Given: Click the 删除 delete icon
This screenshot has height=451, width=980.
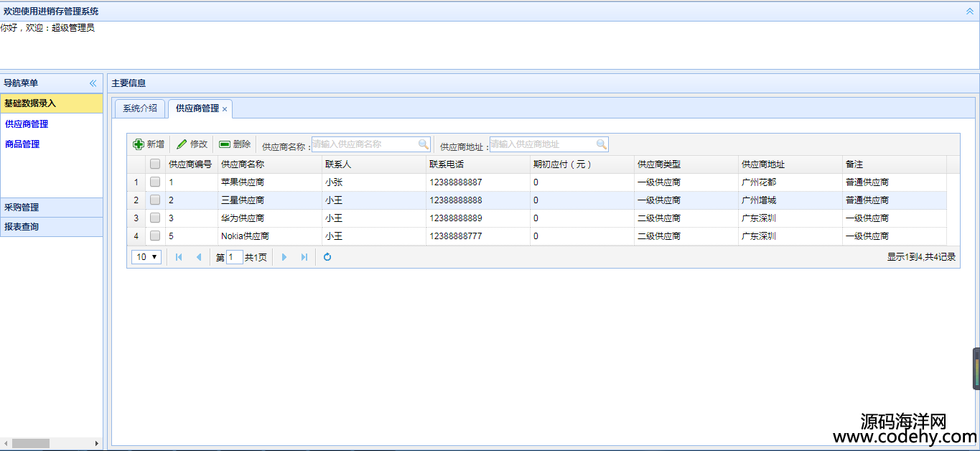Looking at the screenshot, I should pyautogui.click(x=225, y=144).
